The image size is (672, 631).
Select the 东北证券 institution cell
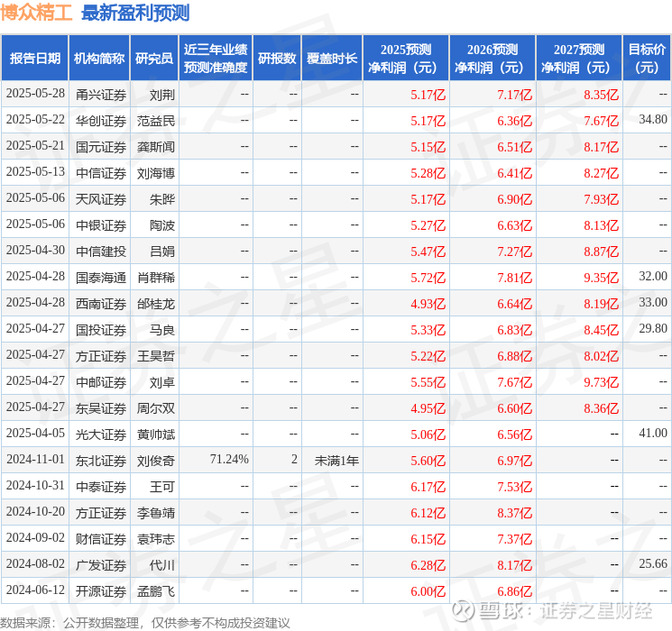[101, 461]
